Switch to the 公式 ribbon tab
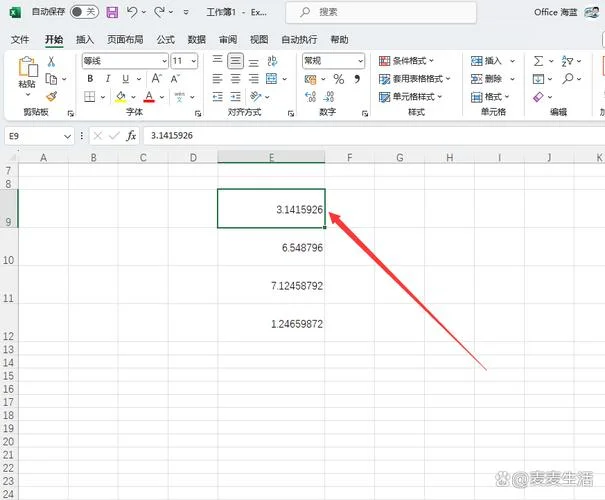This screenshot has width=605, height=500. point(166,39)
